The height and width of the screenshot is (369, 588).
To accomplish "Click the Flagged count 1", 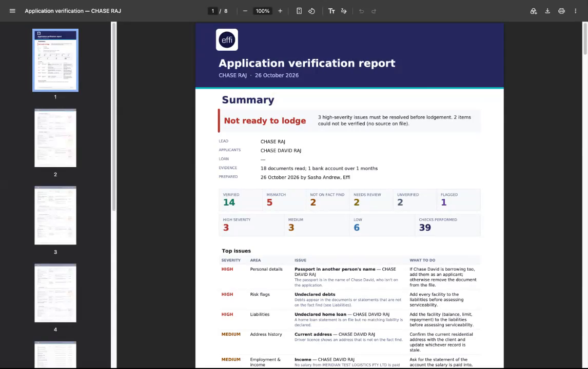I will click(x=444, y=202).
